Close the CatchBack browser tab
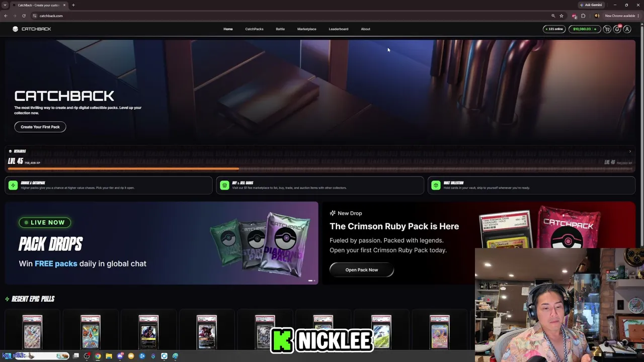 tap(65, 5)
